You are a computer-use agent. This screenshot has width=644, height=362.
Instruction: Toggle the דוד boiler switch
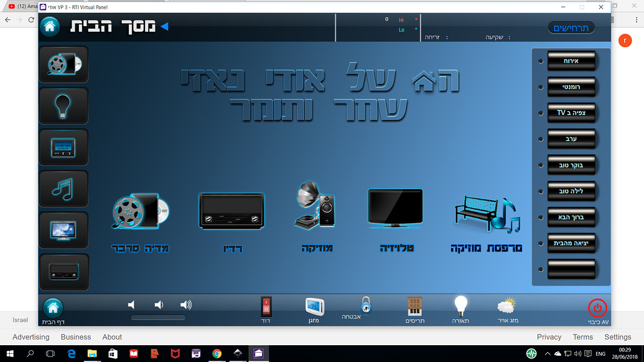(266, 306)
